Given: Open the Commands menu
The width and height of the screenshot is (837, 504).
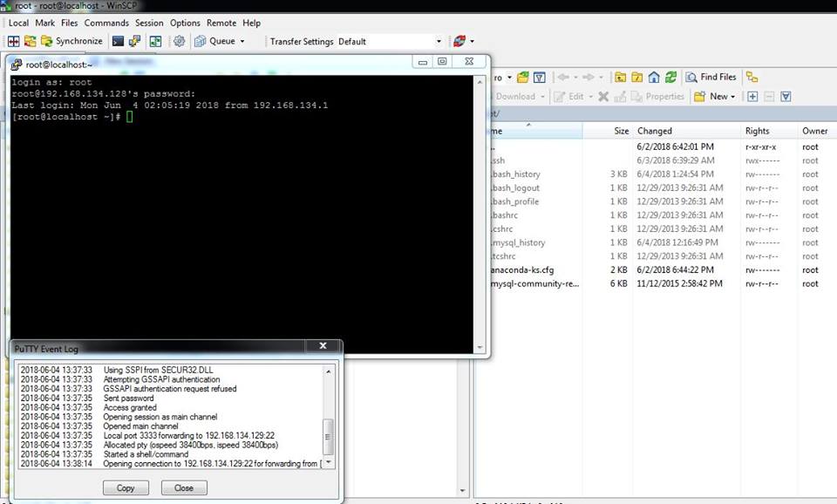Looking at the screenshot, I should [106, 23].
